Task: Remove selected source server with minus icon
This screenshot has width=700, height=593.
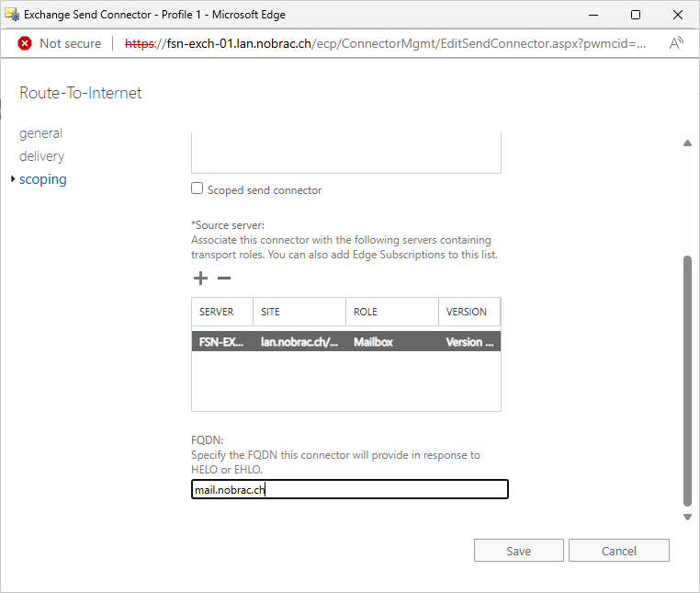Action: (x=224, y=278)
